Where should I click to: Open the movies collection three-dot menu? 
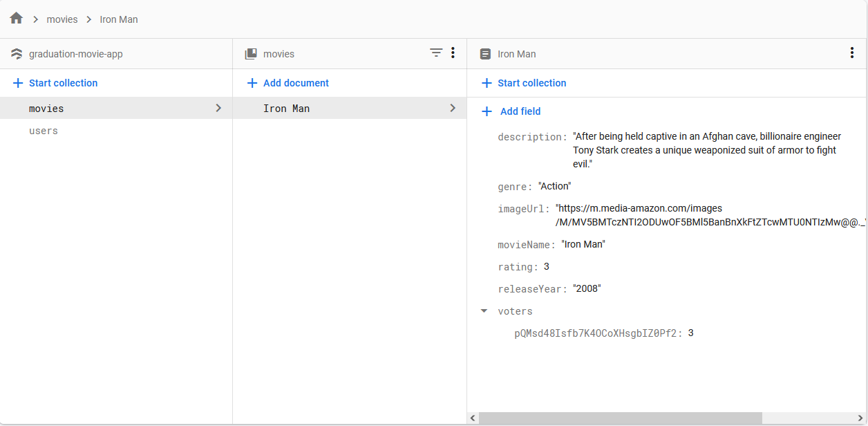click(453, 53)
